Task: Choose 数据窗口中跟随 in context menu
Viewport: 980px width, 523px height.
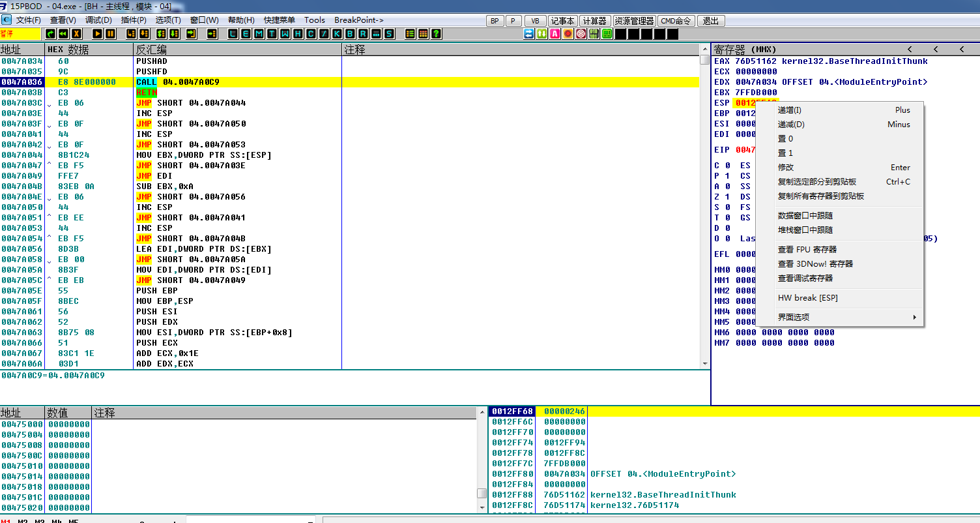Action: point(805,216)
